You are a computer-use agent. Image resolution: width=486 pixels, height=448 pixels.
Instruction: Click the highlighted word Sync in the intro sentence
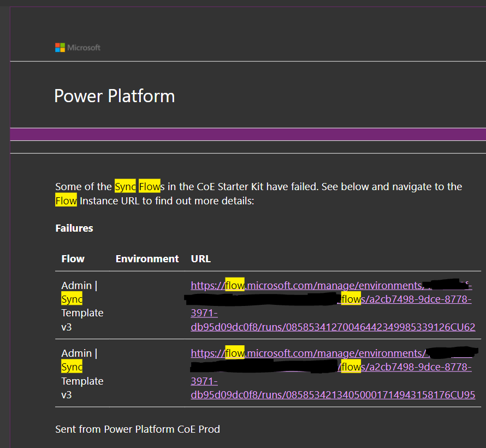click(126, 186)
